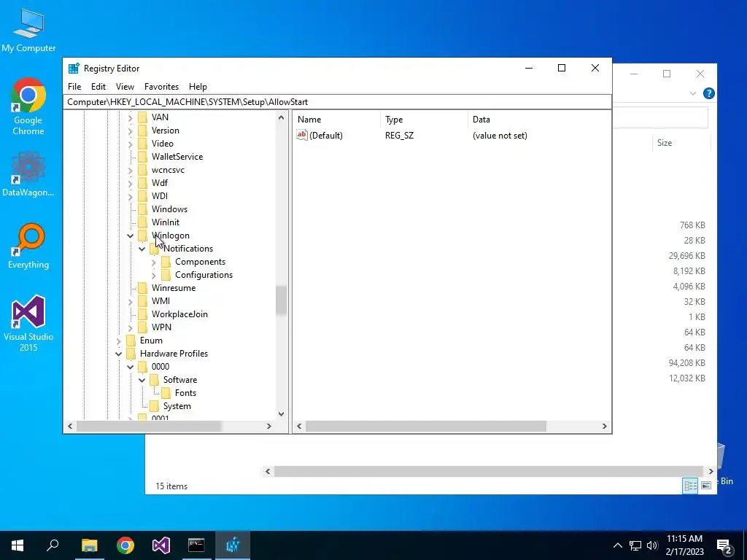This screenshot has height=560, width=747.
Task: Open Visual Studio from the taskbar
Action: coord(161,545)
